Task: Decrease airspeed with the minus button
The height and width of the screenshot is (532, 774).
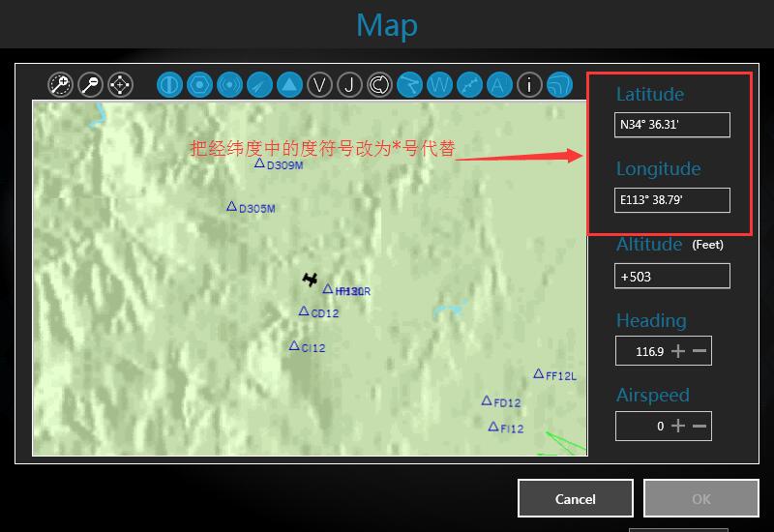Action: (x=700, y=426)
